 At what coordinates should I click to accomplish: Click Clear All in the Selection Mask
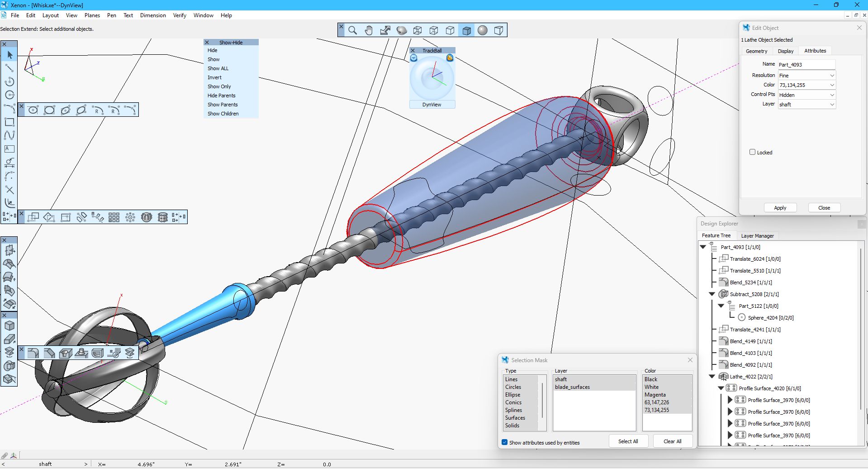click(x=672, y=440)
